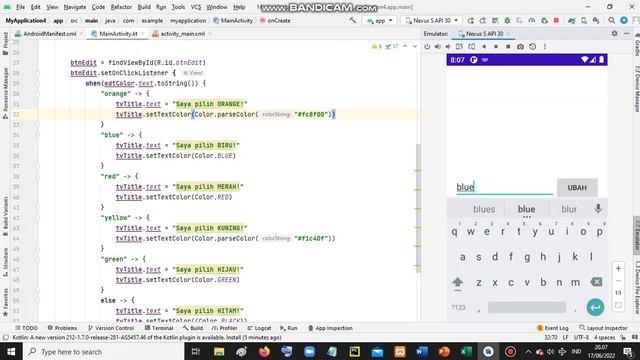Click the red Stop app icon
The width and height of the screenshot is (640, 360).
point(556,20)
